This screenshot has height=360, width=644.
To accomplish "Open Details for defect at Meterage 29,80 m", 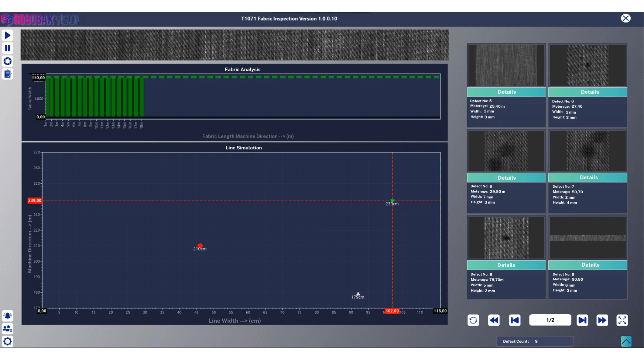I will pyautogui.click(x=506, y=177).
